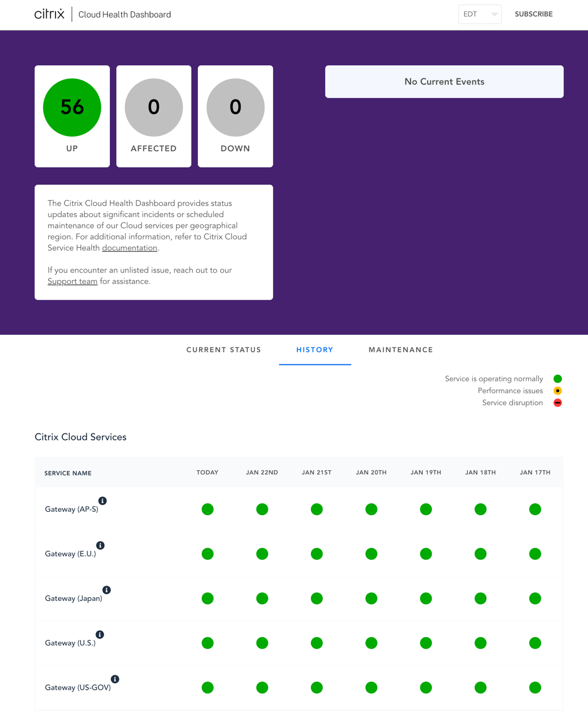Click the JAN 22ND column header

[x=262, y=473]
